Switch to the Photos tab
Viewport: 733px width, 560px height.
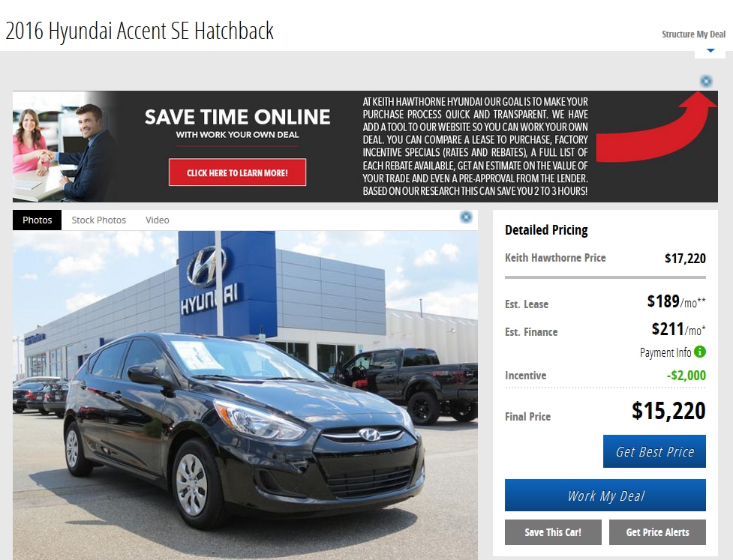point(37,220)
